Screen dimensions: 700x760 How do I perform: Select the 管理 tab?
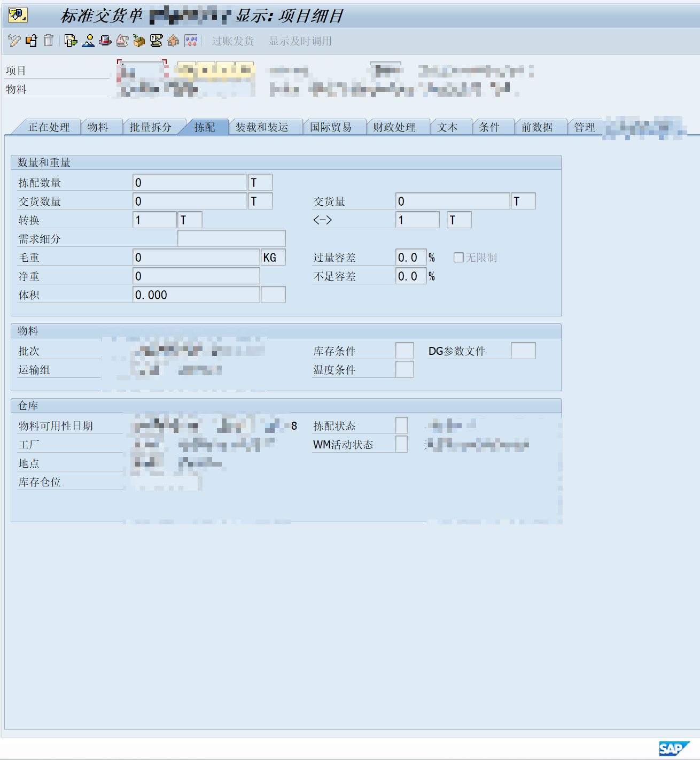coord(585,127)
